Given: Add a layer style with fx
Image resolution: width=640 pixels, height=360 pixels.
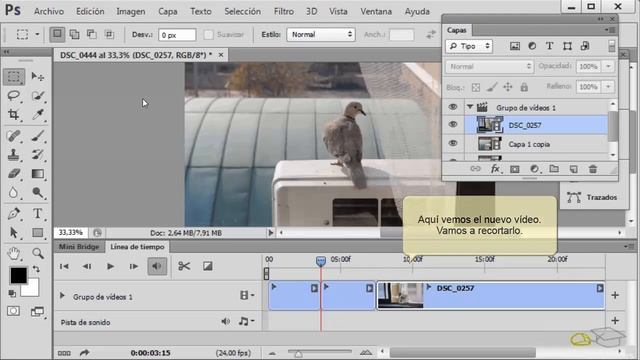Looking at the screenshot, I should click(x=495, y=169).
